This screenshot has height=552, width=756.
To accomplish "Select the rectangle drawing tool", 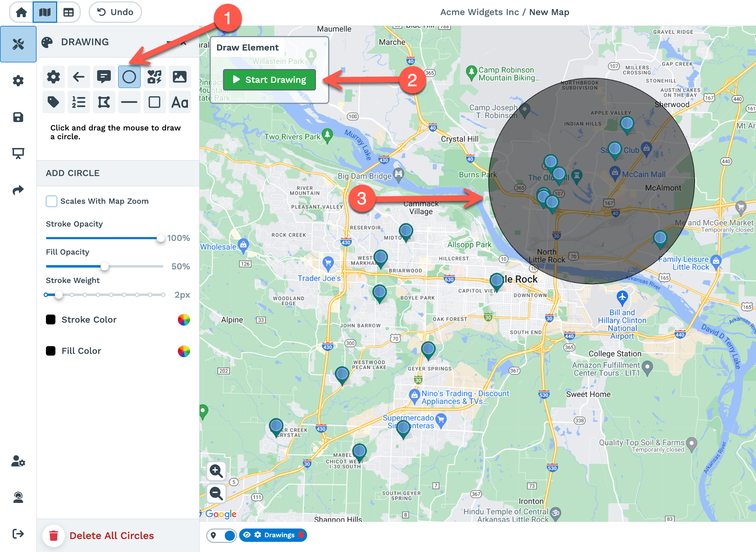I will [x=154, y=102].
